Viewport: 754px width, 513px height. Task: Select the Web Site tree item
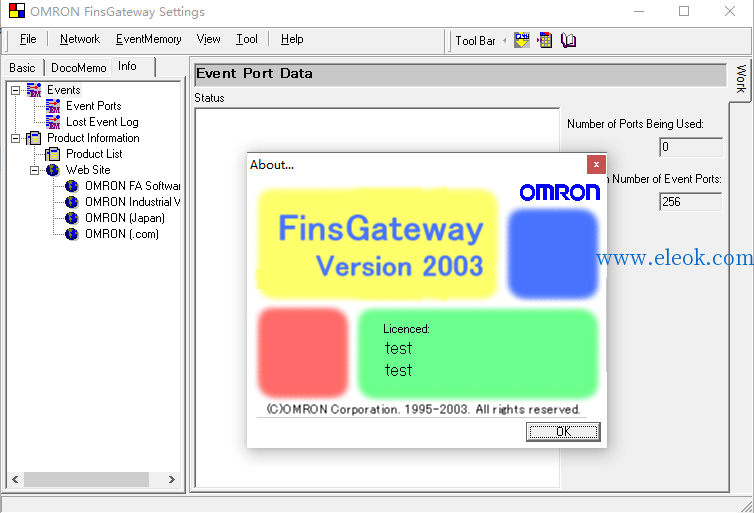(x=88, y=170)
